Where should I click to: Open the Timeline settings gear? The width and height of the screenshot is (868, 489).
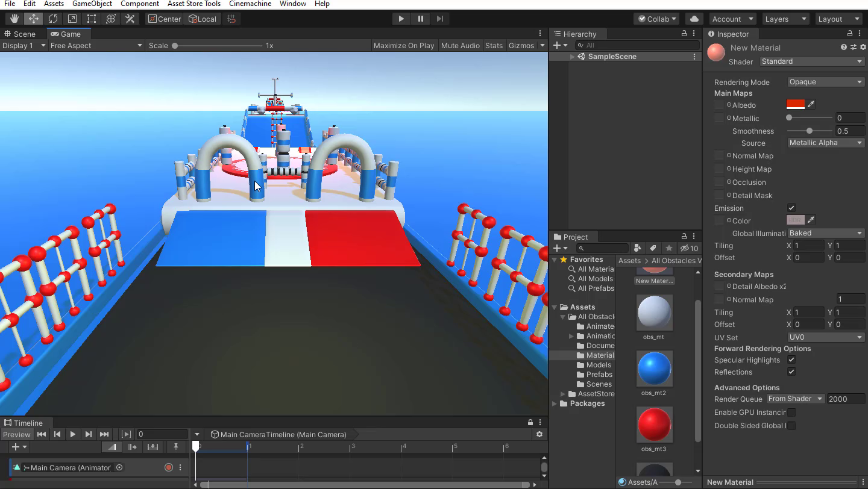tap(539, 434)
